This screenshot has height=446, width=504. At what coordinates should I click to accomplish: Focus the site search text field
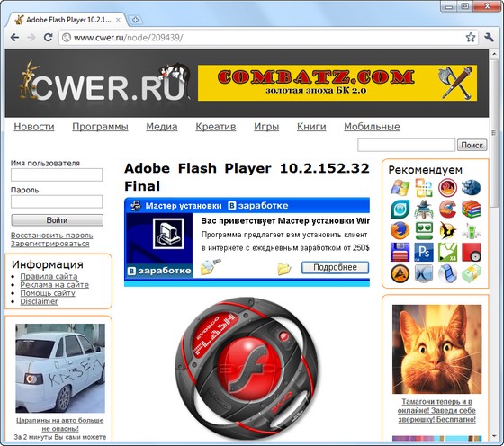pyautogui.click(x=406, y=145)
